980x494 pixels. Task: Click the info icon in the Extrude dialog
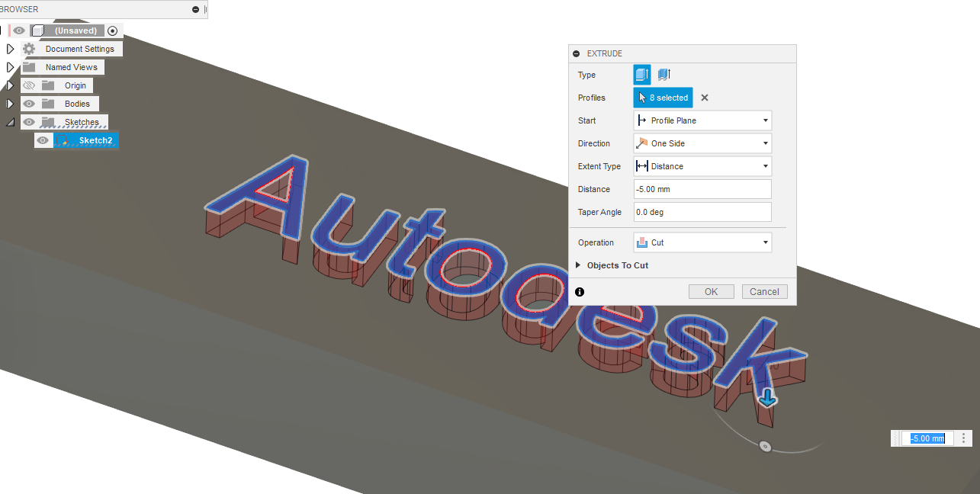[x=578, y=290]
